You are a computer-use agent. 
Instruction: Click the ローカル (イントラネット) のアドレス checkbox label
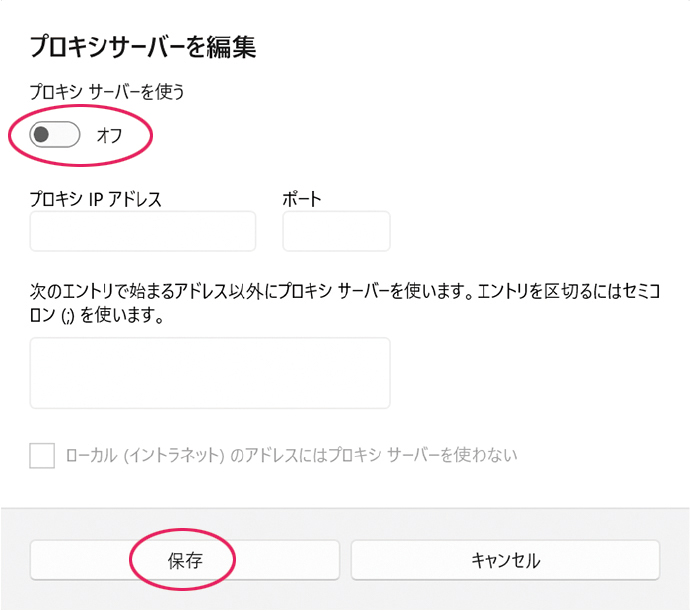[291, 455]
